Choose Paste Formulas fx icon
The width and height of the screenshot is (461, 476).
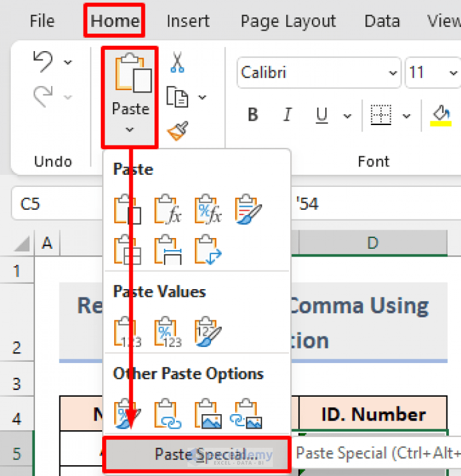click(168, 209)
